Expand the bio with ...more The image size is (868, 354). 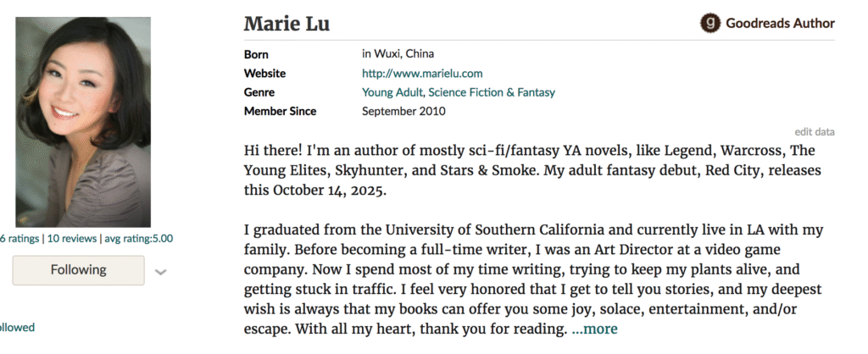594,329
